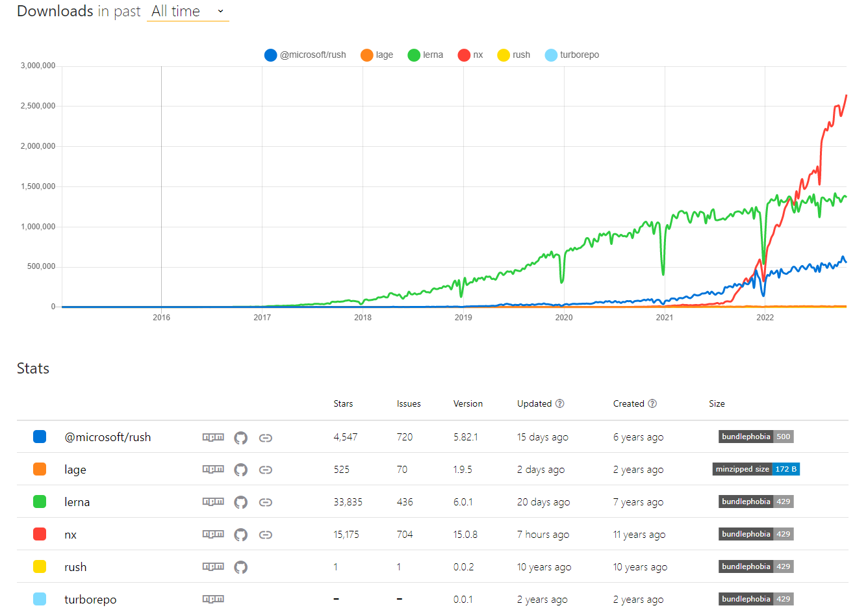This screenshot has width=868, height=610.
Task: Open bundlephobia badge in nx row
Action: (756, 534)
